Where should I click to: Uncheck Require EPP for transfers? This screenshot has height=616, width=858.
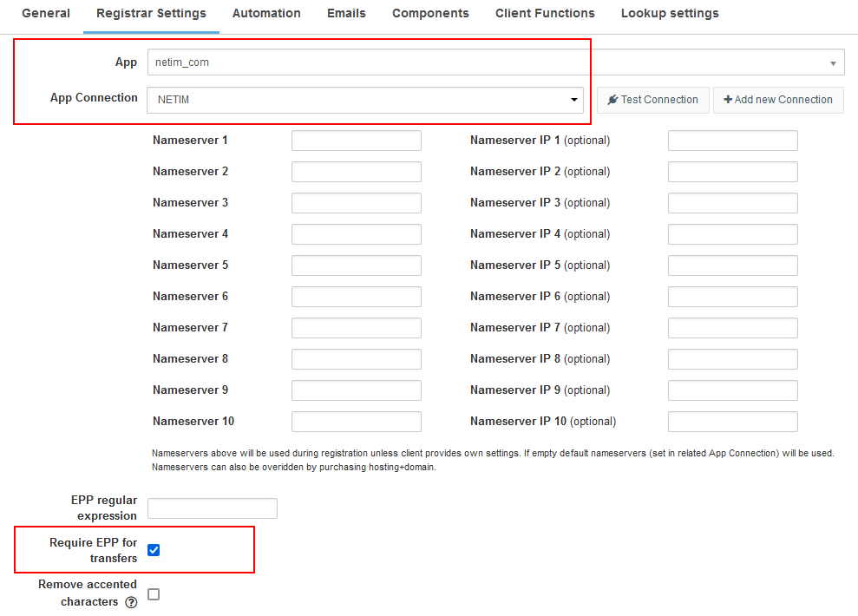[154, 549]
